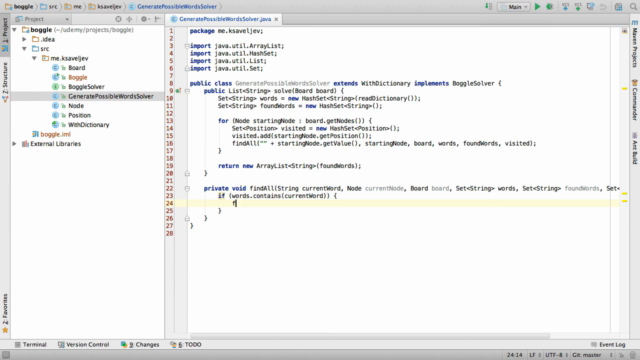The image size is (640, 360).
Task: Fold the import block at line 3
Action: coord(187,46)
